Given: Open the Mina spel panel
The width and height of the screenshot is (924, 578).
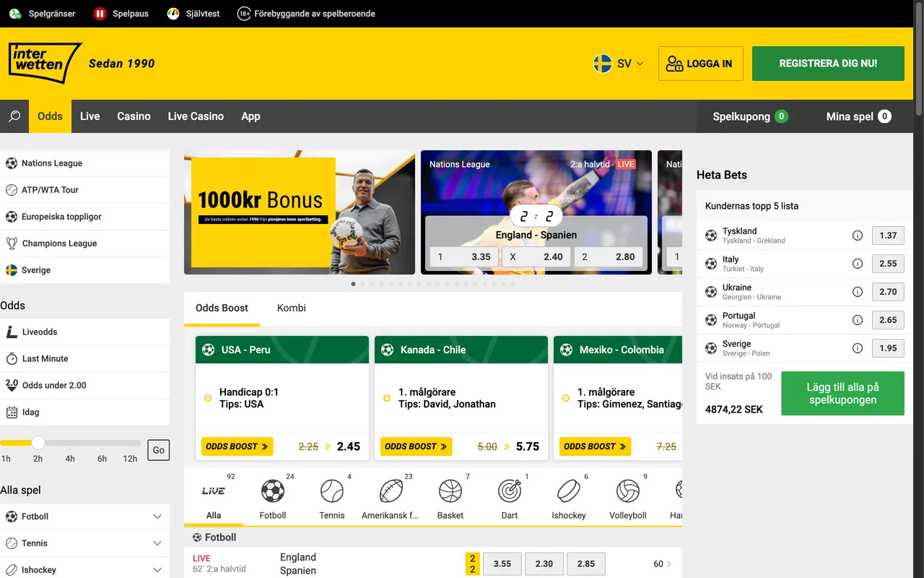Looking at the screenshot, I should pyautogui.click(x=858, y=116).
